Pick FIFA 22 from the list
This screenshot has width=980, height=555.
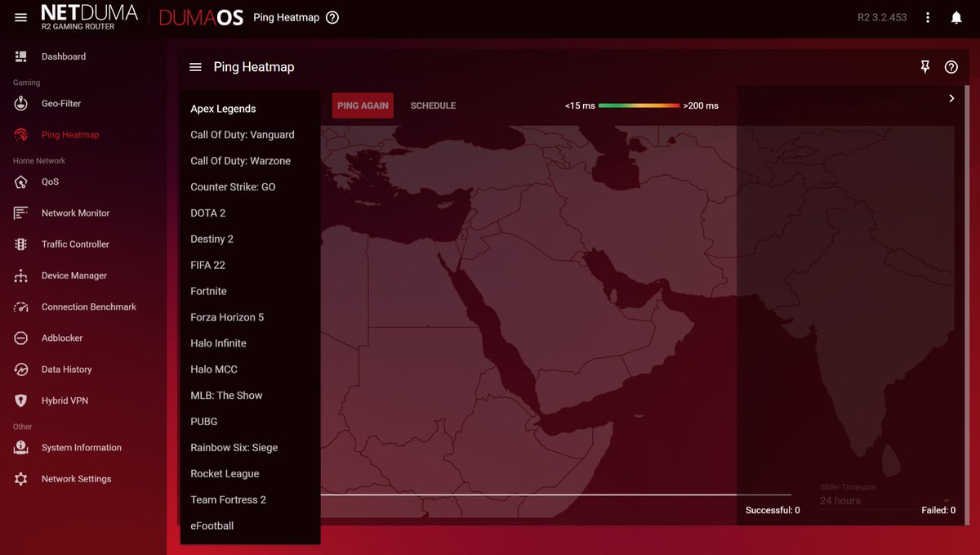click(250, 266)
